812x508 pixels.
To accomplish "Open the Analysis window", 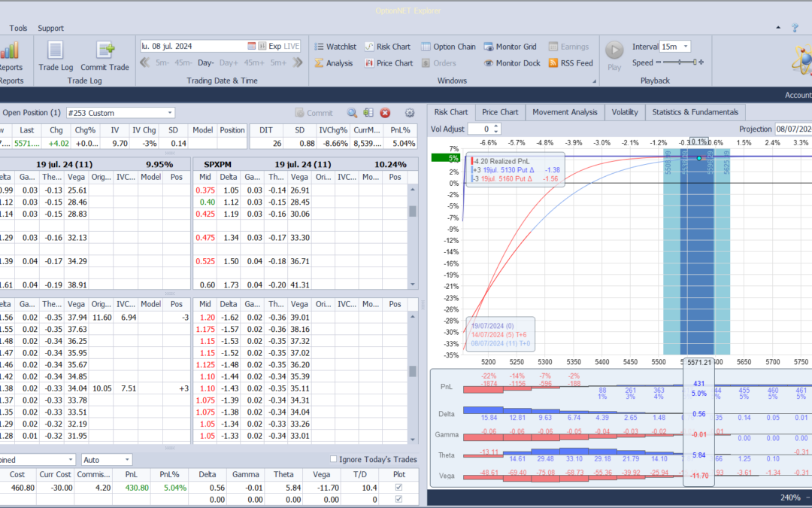I will (x=334, y=63).
